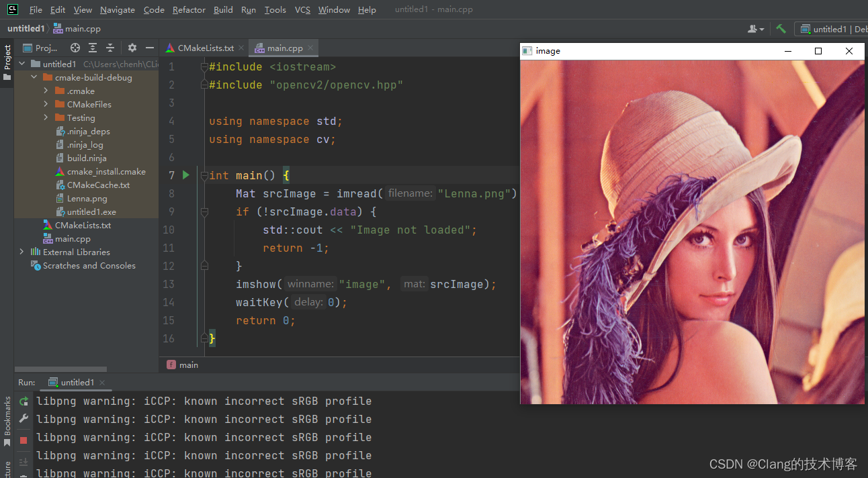Viewport: 868px width, 478px height.
Task: Expand the CMakeFiles folder
Action: tap(46, 104)
